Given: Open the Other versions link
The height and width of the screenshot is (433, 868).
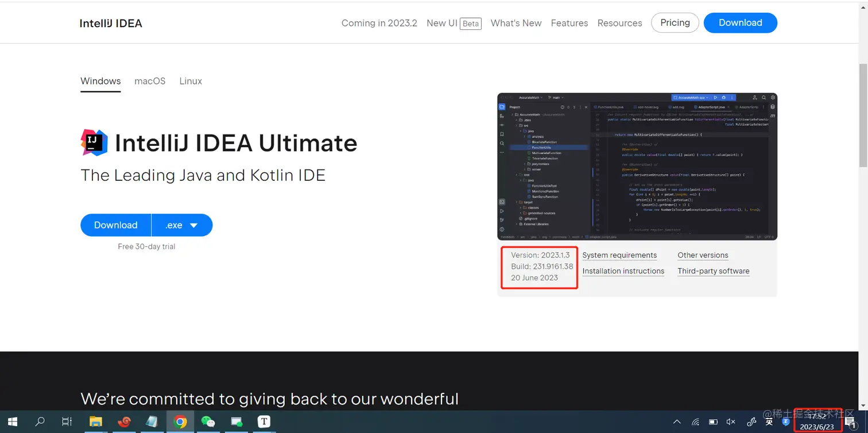Looking at the screenshot, I should 703,256.
